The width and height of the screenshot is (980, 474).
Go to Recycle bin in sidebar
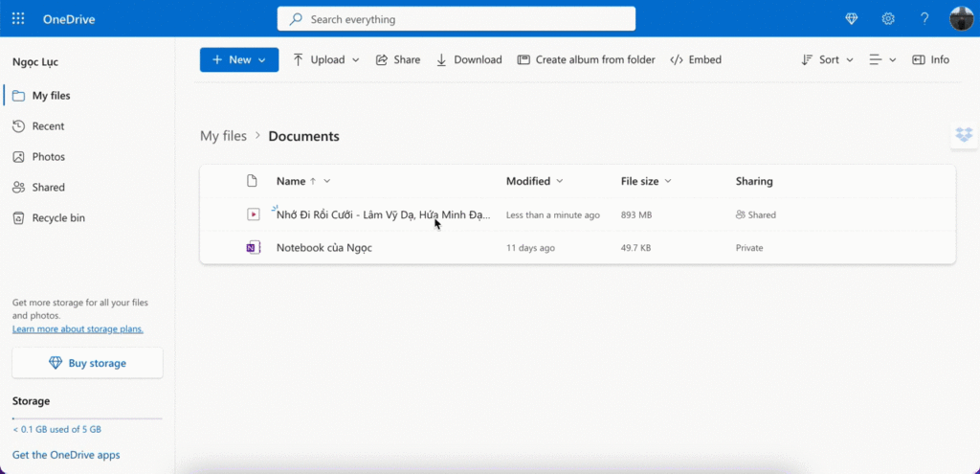pos(58,218)
